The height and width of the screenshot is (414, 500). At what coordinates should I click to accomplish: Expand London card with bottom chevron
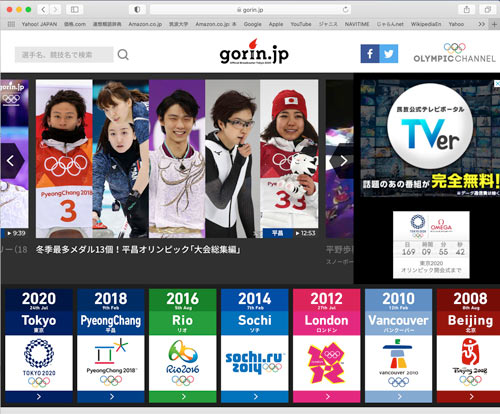pos(327,397)
